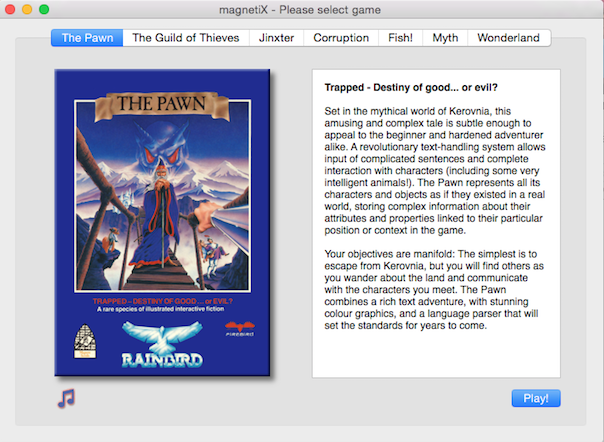The width and height of the screenshot is (604, 442).
Task: Click the window title "magnetiX - Please select game"
Action: click(300, 10)
